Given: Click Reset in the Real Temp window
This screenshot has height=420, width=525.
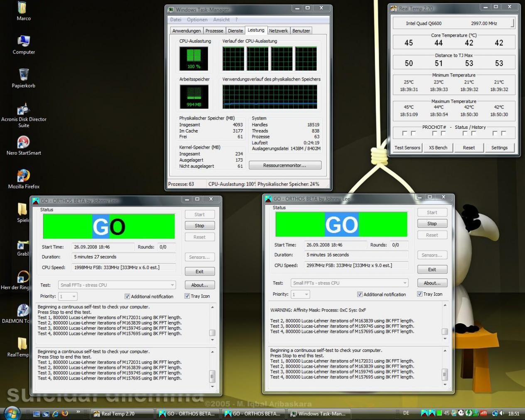Looking at the screenshot, I should (x=469, y=147).
